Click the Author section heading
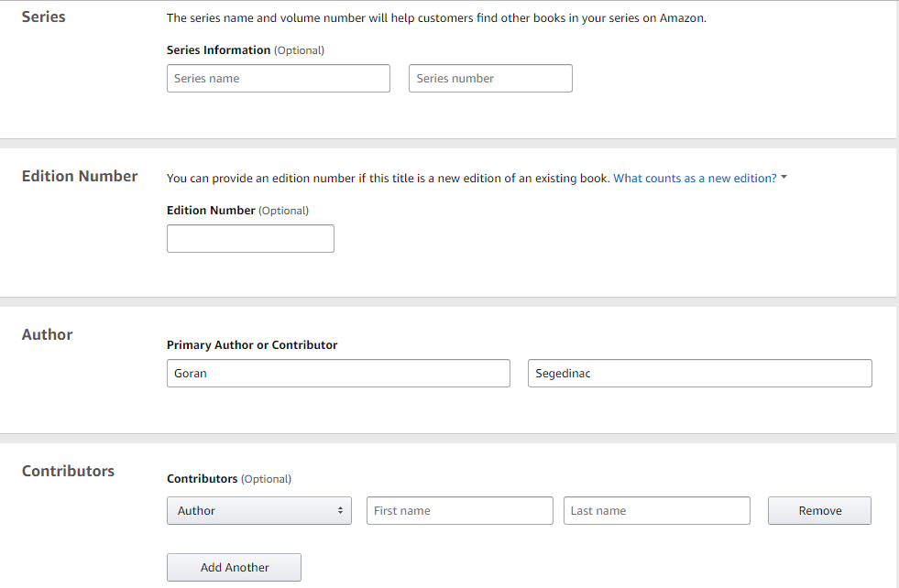 [x=48, y=335]
